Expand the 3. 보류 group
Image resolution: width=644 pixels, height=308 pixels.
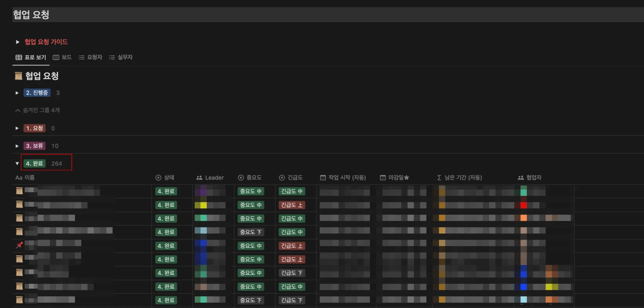pos(17,146)
